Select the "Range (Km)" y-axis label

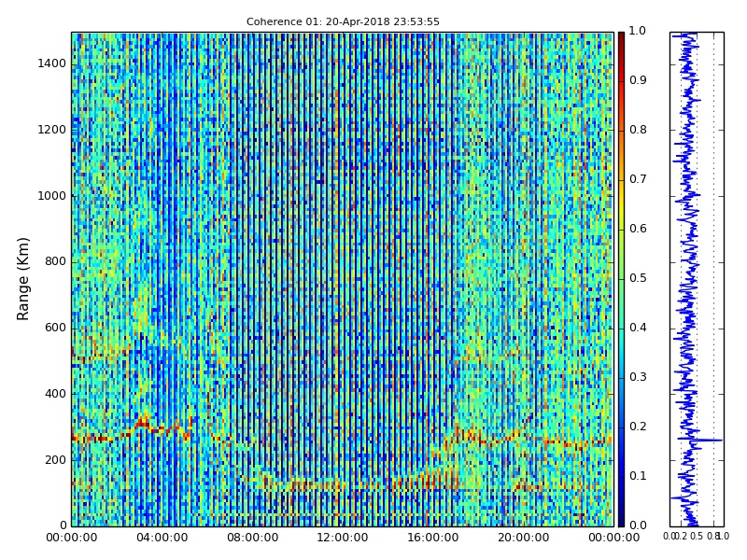click(x=22, y=279)
